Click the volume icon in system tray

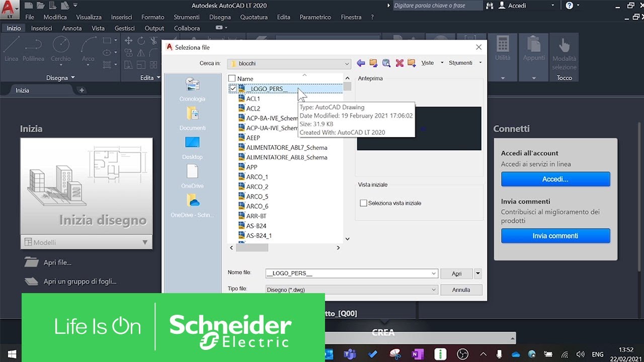(580, 354)
